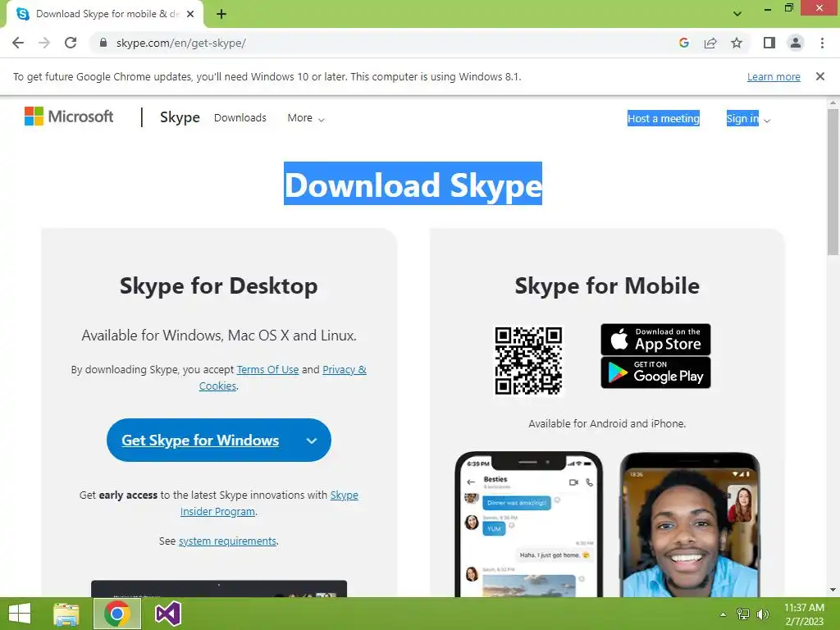
Task: Close the Skype download tab
Action: click(x=190, y=14)
